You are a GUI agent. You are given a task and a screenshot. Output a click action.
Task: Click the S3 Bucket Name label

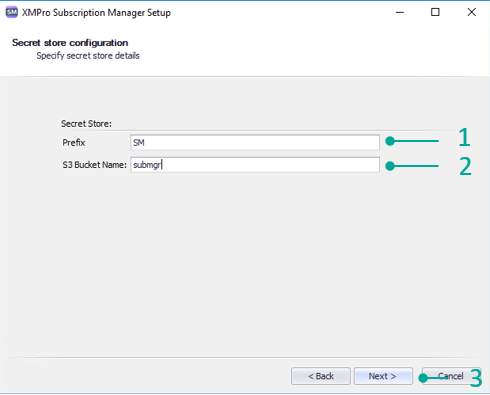coord(94,165)
